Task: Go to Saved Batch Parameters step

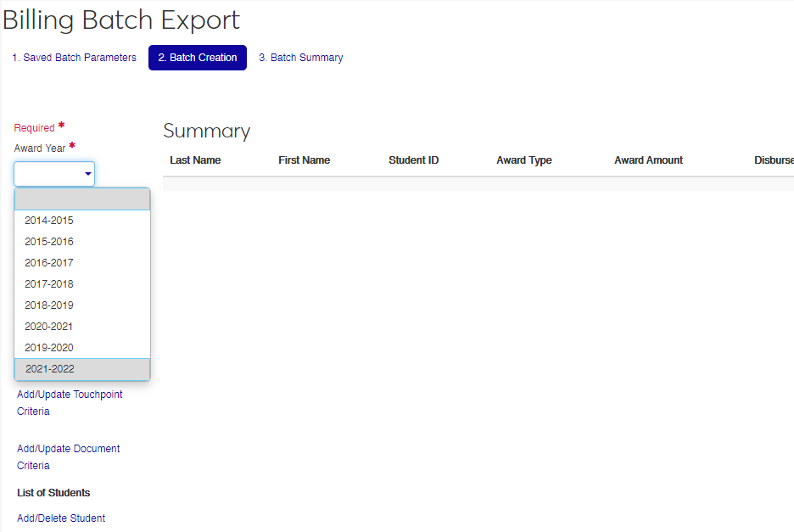Action: pyautogui.click(x=74, y=58)
